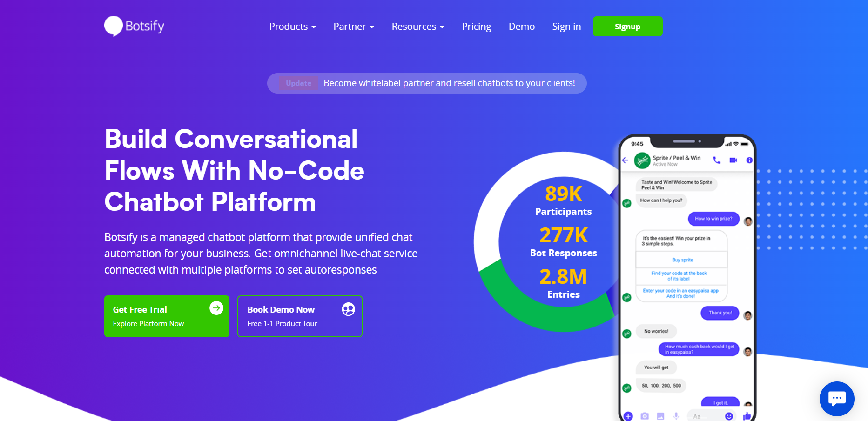Viewport: 868px width, 421px height.
Task: Tap the camera icon in chat toolbar
Action: pyautogui.click(x=645, y=416)
